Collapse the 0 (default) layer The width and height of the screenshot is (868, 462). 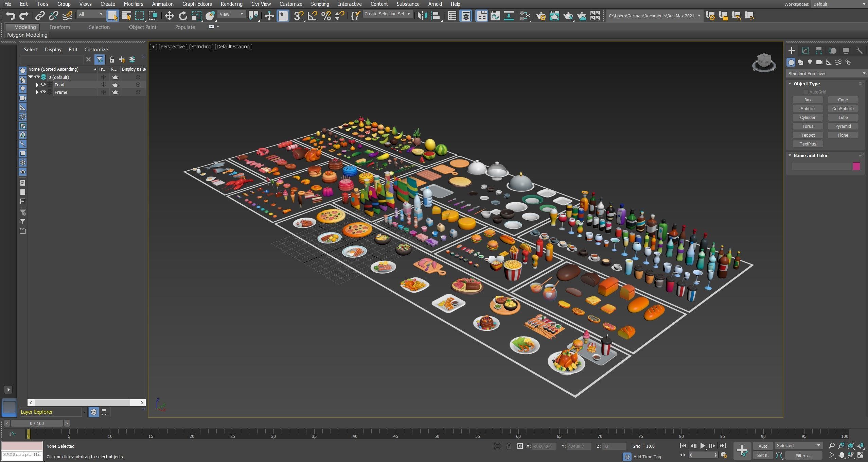click(31, 77)
